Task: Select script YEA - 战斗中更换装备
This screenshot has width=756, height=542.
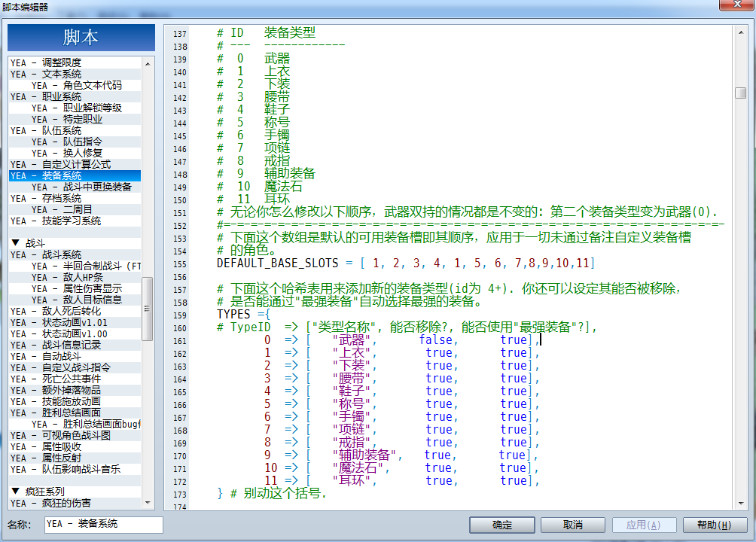Action: (x=75, y=187)
